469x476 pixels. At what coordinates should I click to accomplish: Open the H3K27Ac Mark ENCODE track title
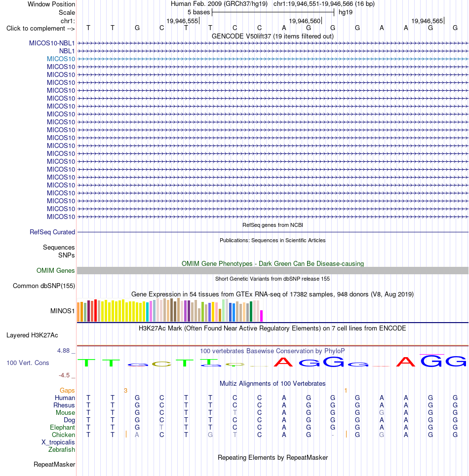click(x=273, y=328)
